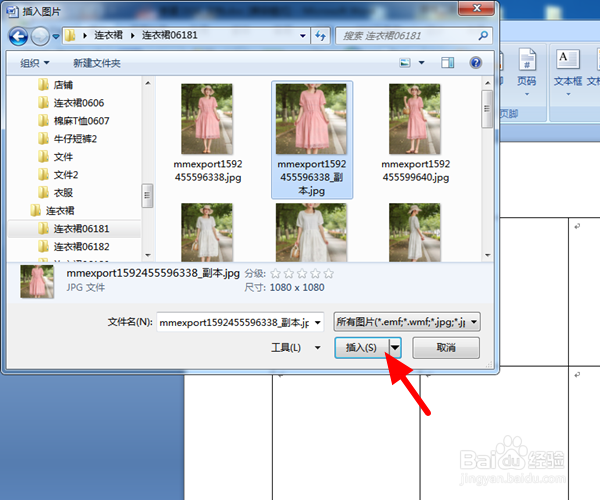Select thumbnail mmexport1592455599640.jpg

point(416,134)
